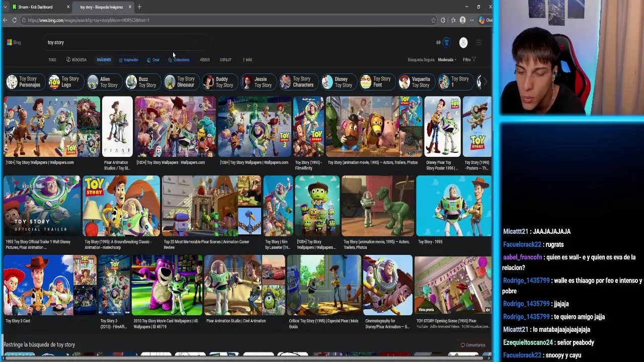This screenshot has height=362, width=644.
Task: Select the IMÁGENES tab
Action: click(104, 60)
